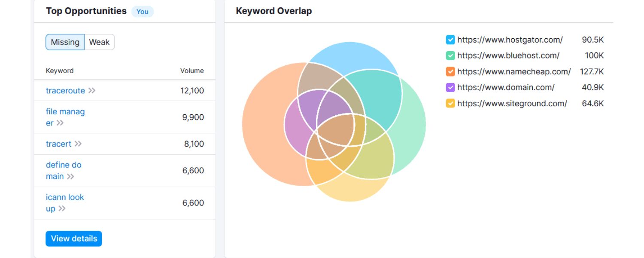Open the traceroute keyword link
644x258 pixels.
65,91
